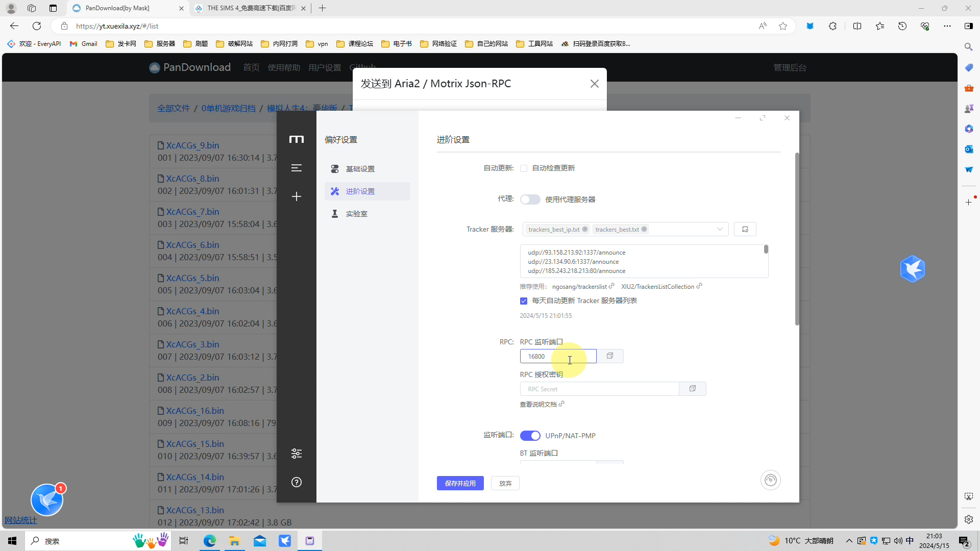Switch to PanDownload browser tab
Screen dimensions: 980x551
click(128, 8)
